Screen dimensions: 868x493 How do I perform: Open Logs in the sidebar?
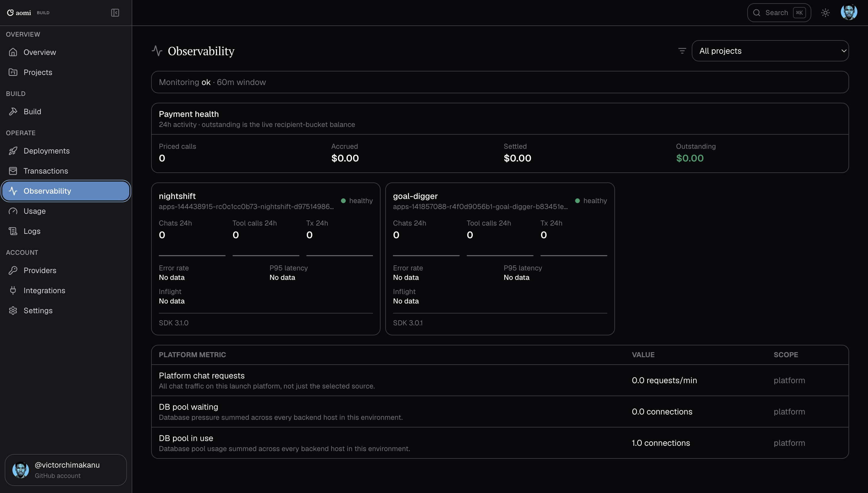66,231
